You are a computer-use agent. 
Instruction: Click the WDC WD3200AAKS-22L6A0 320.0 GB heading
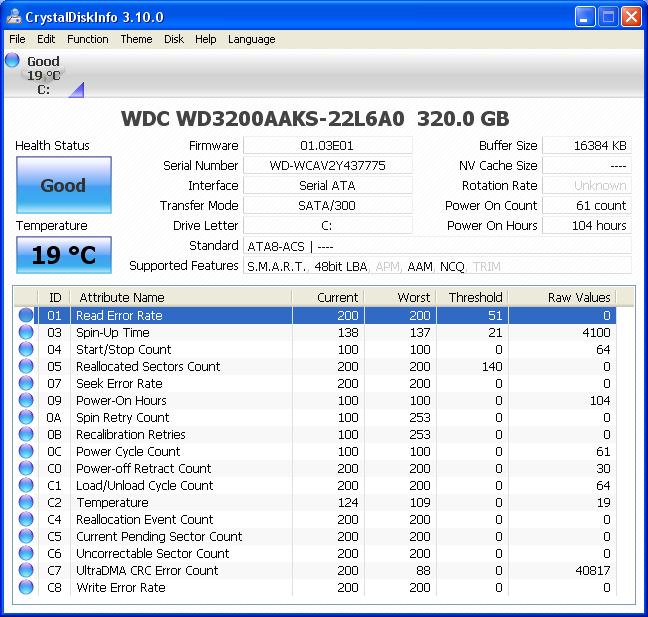coord(315,119)
